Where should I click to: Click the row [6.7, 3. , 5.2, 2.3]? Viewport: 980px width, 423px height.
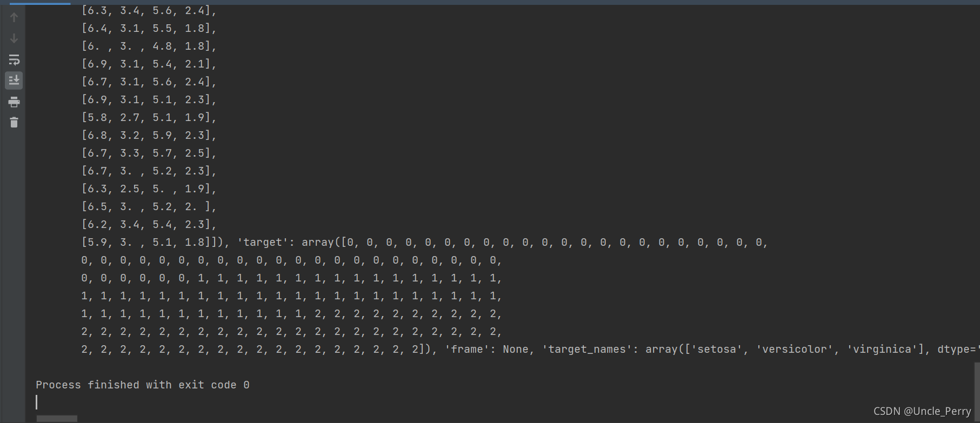point(149,171)
